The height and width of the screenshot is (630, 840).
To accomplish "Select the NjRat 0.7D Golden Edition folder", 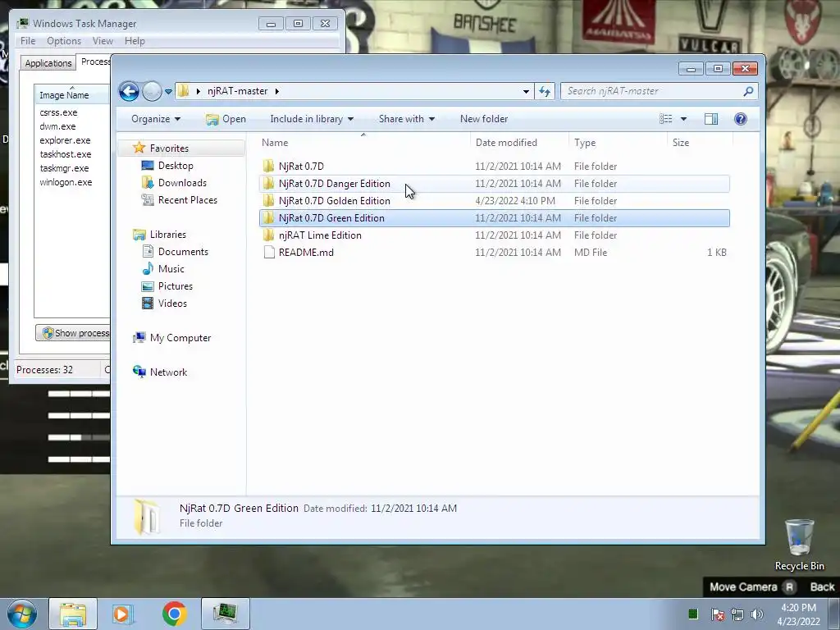I will point(494,200).
